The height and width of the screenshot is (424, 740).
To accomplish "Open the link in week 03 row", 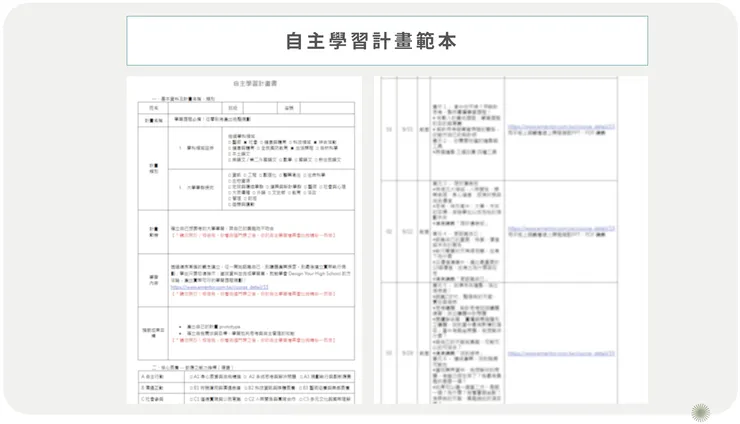I will 561,354.
